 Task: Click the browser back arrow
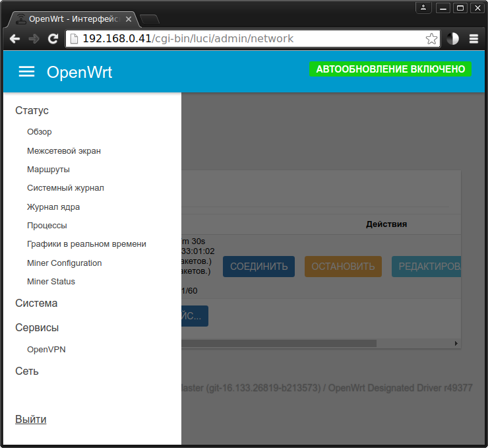15,39
